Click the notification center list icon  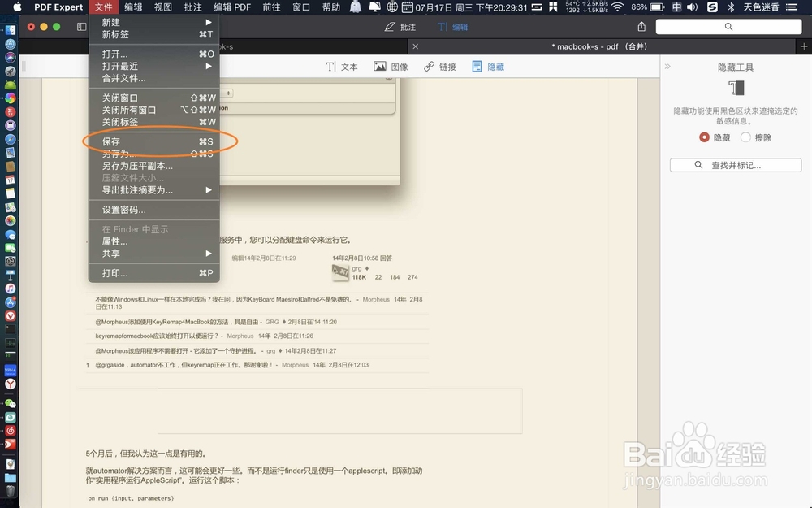pyautogui.click(x=791, y=7)
